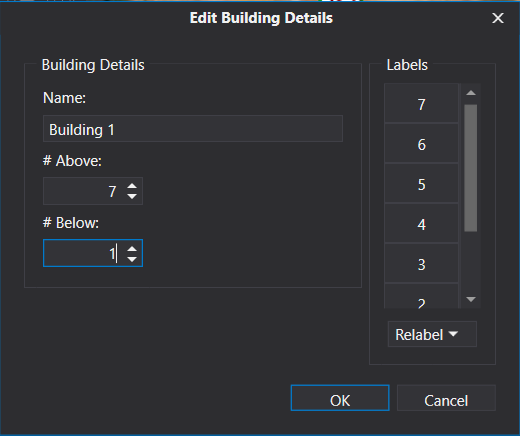
Task: Increase the # Above value with up arrow
Action: pos(132,186)
